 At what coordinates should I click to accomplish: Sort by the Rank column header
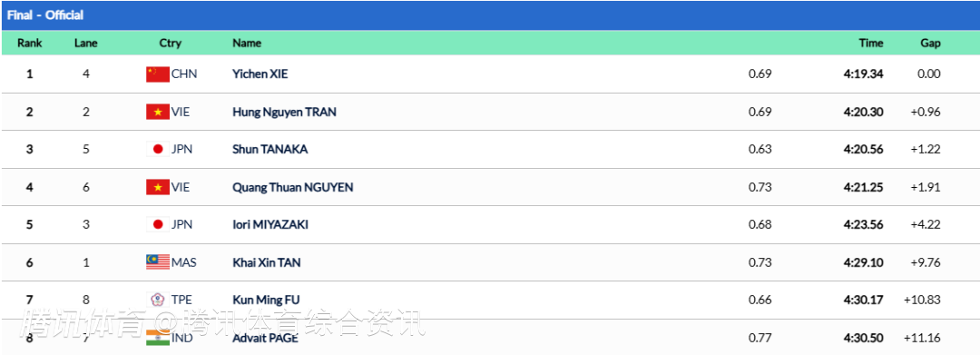(29, 43)
